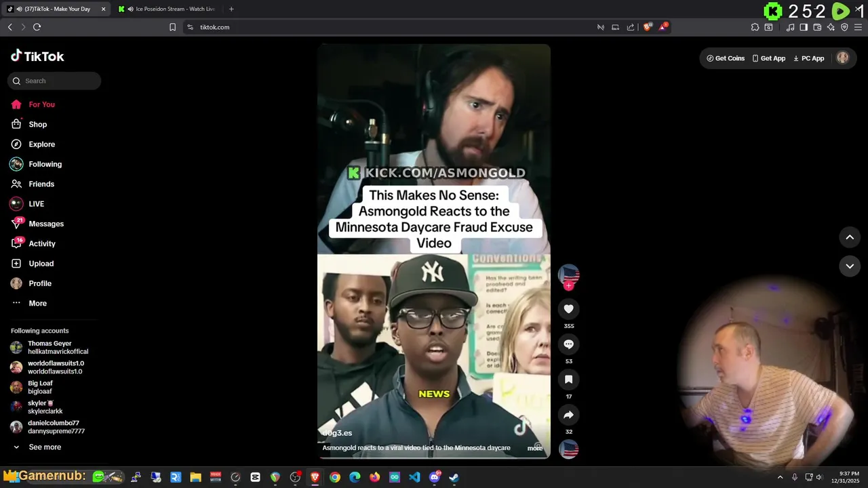Click the video to pause playback

point(434,251)
